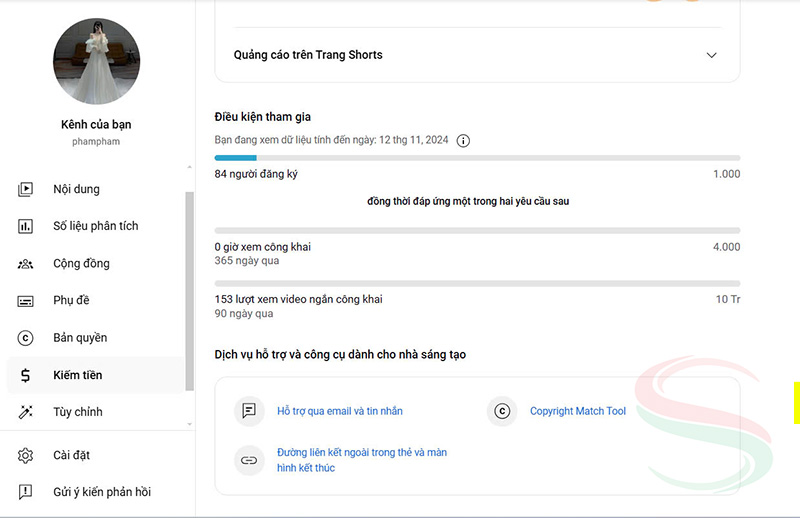Screen dimensions: 800x518
Task: Open Đường liên kết ngoài trong thẻ link
Action: pos(362,460)
